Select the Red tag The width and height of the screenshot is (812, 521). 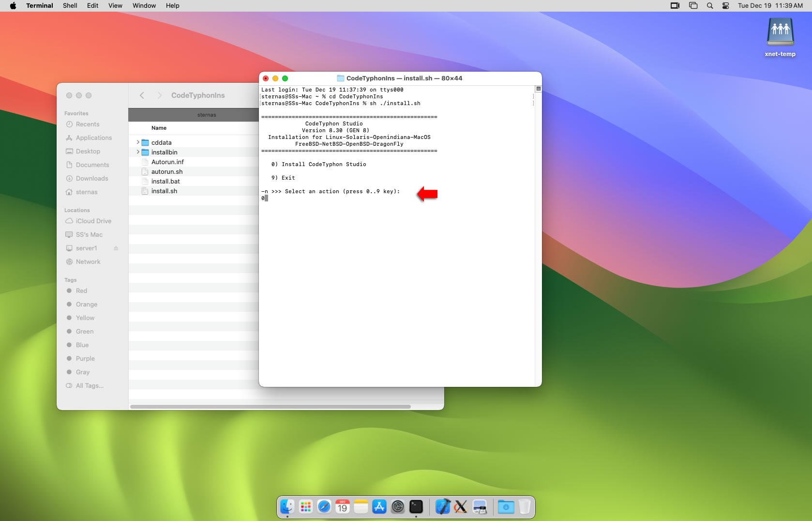pos(81,291)
